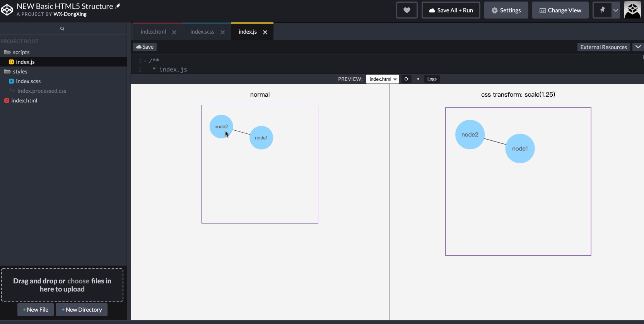Create a New File
The width and height of the screenshot is (644, 324).
[36, 310]
